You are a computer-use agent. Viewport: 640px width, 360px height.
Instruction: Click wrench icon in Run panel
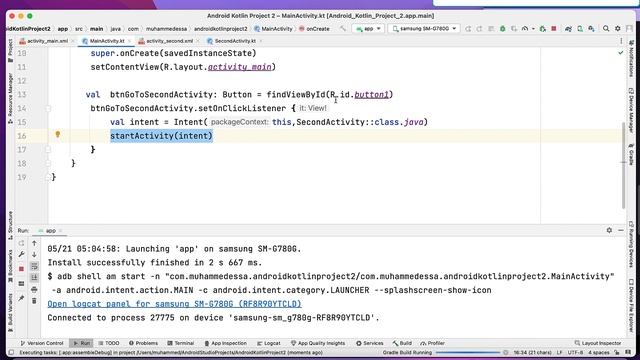click(22, 254)
